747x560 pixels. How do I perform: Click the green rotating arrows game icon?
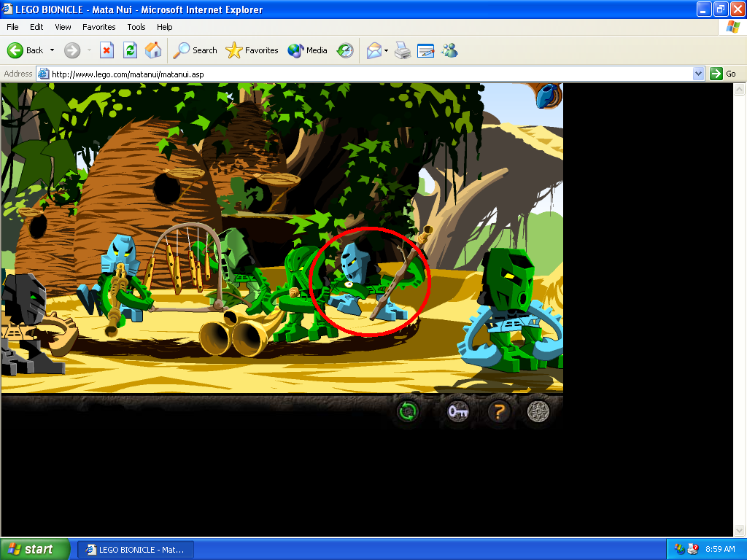pyautogui.click(x=408, y=411)
